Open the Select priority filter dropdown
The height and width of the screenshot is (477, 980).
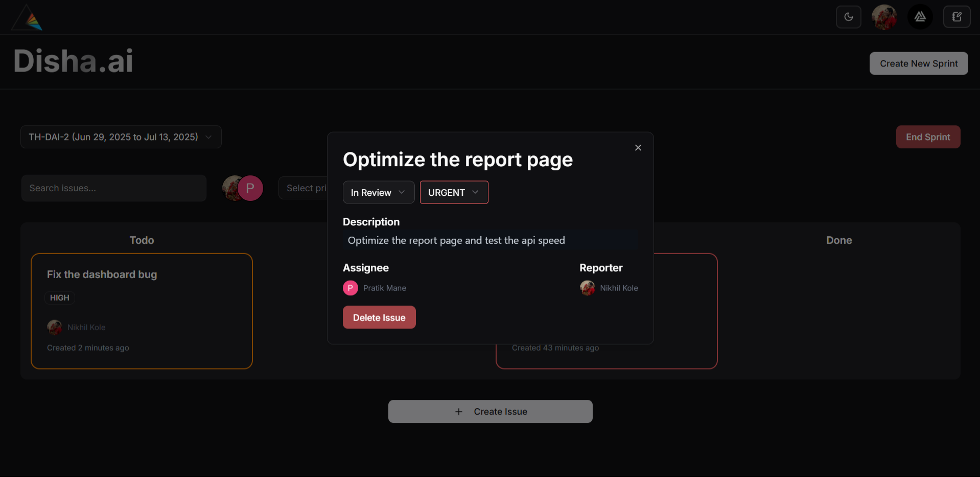304,188
